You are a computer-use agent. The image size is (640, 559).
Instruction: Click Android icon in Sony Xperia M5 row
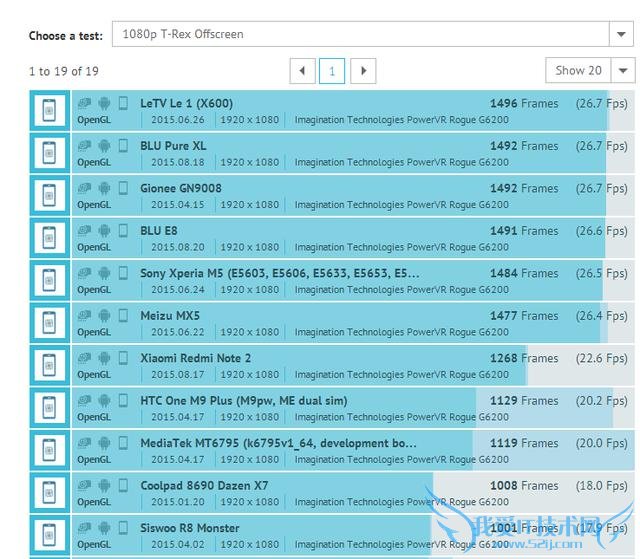pos(104,273)
